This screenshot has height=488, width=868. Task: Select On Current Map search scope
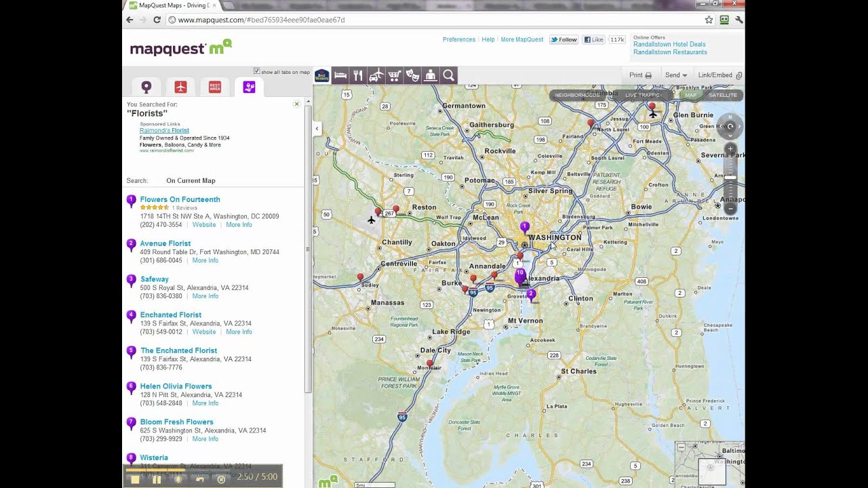pos(191,181)
